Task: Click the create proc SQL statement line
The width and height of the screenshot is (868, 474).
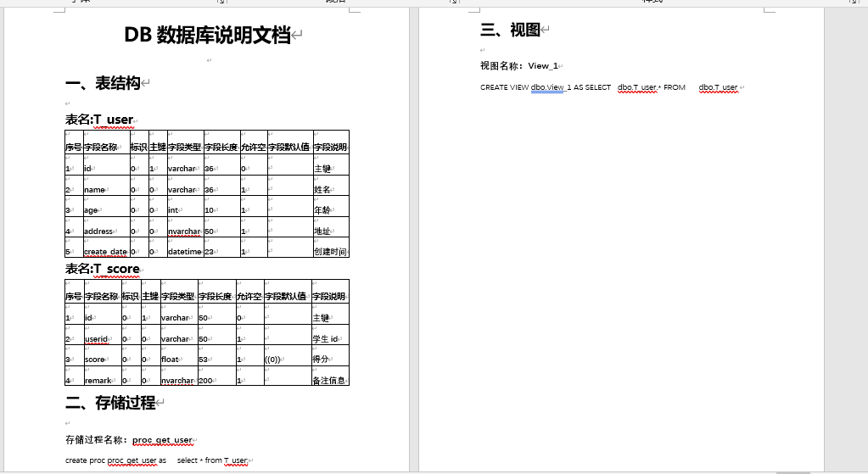Action: (x=157, y=460)
